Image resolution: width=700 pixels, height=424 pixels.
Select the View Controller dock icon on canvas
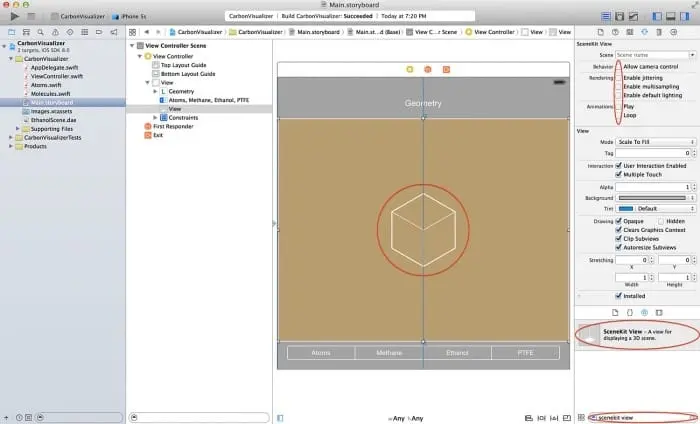(410, 69)
